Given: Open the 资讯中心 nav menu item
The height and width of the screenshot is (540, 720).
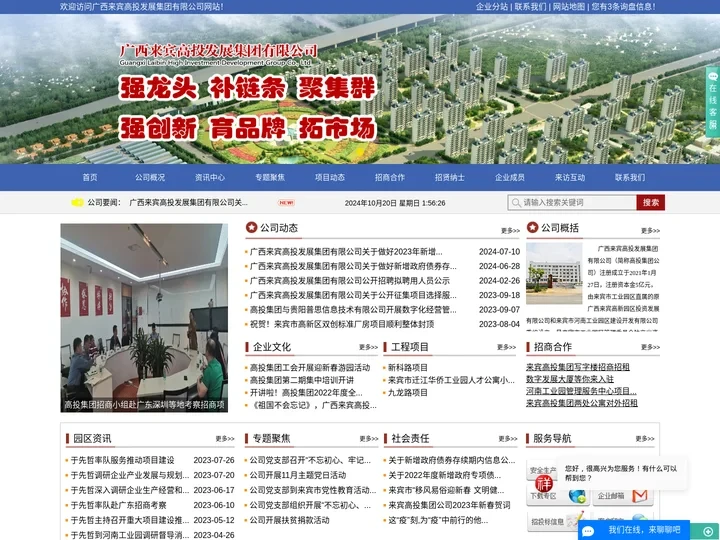Looking at the screenshot, I should (210, 177).
